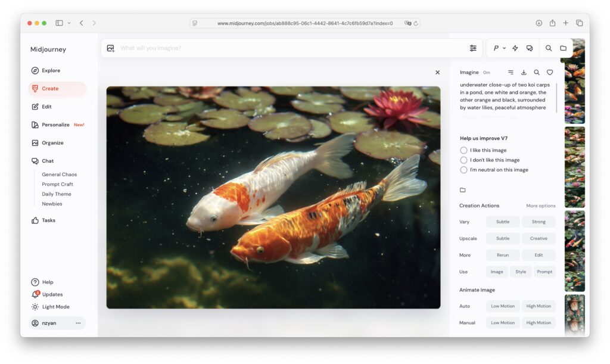This screenshot has height=364, width=610.
Task: Click the Edit button in More row
Action: (x=539, y=255)
